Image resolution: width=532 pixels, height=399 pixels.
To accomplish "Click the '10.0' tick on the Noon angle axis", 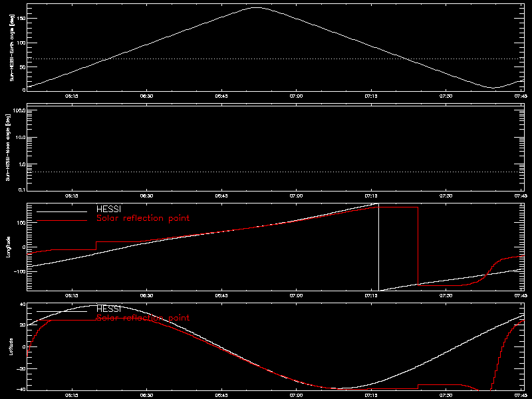I will (20, 138).
